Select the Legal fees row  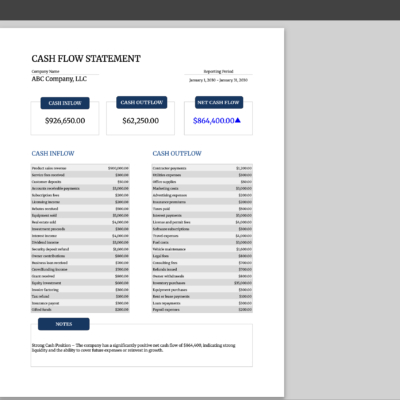point(202,256)
